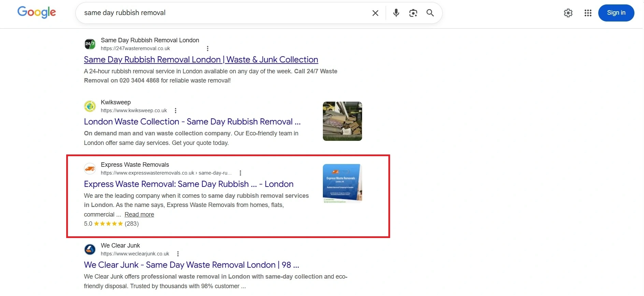Click the weclearjunk.co.uk URL
This screenshot has height=296, width=644.
[x=135, y=254]
